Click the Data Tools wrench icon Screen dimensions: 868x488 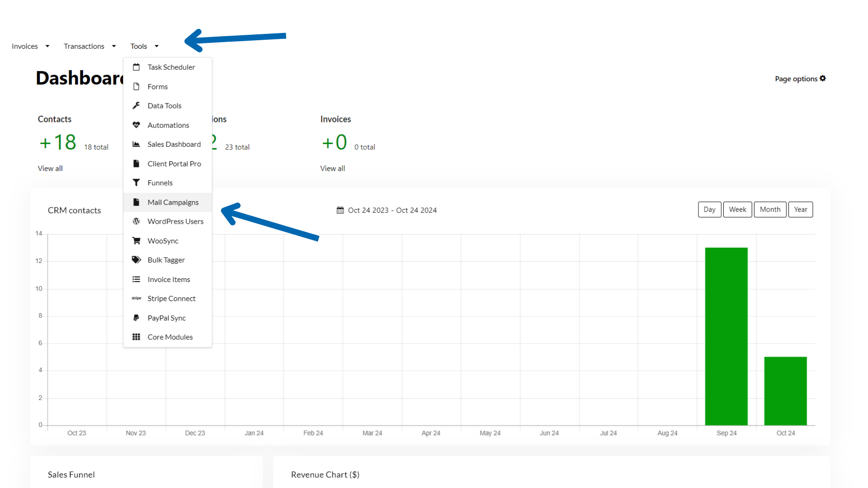tap(136, 105)
